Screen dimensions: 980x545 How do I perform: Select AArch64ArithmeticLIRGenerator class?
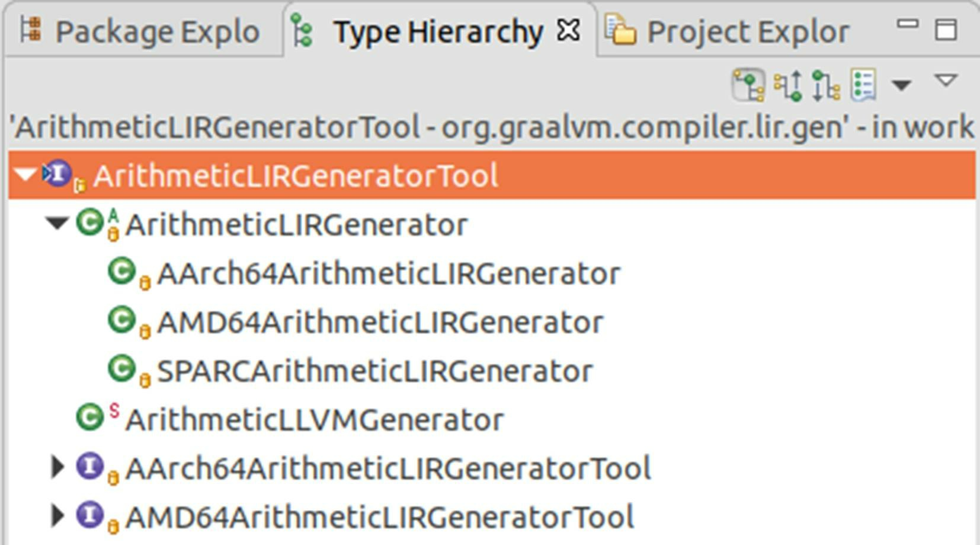389,274
